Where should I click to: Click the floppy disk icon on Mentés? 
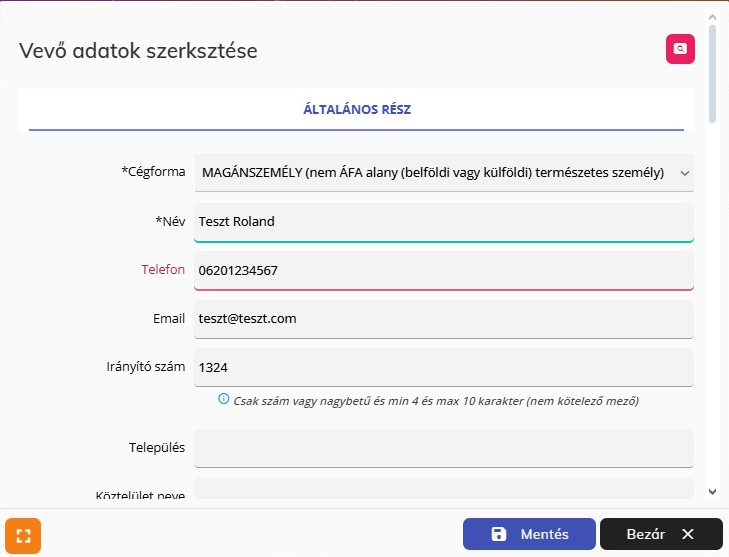(499, 534)
